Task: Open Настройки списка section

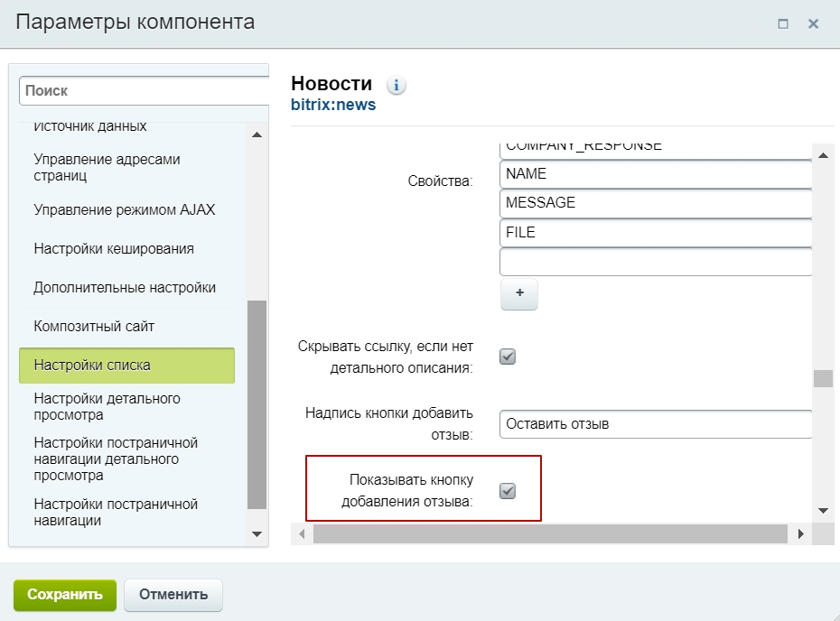Action: pyautogui.click(x=126, y=366)
